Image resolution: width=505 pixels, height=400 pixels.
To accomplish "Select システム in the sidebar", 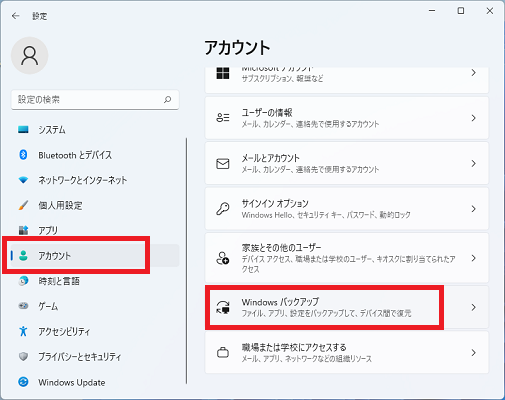I will [x=95, y=129].
